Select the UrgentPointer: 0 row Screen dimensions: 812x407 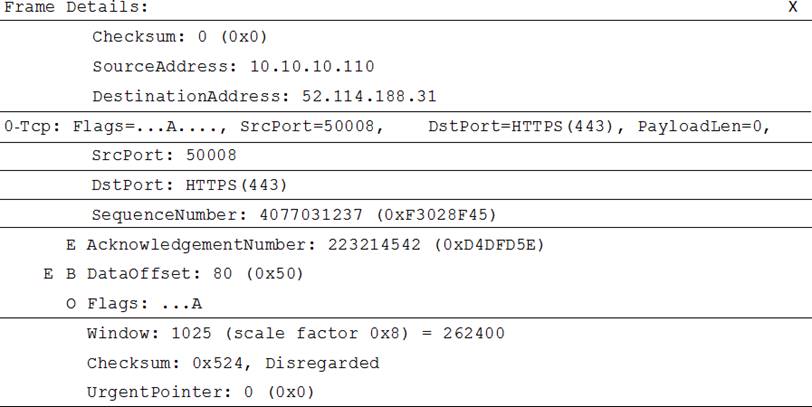click(200, 392)
